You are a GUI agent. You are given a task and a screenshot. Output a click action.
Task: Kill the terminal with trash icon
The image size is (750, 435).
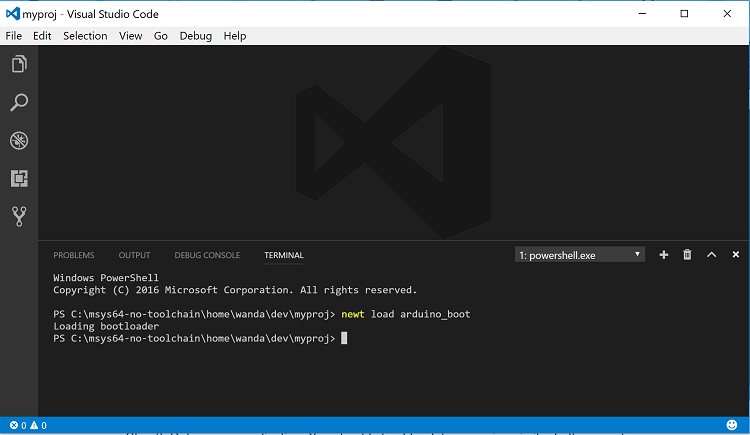[x=687, y=255]
